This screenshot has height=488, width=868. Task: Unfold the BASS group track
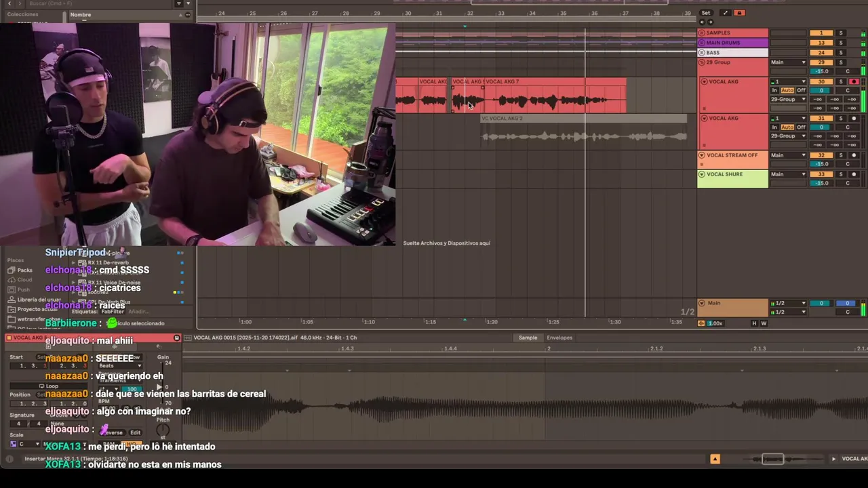pos(702,52)
